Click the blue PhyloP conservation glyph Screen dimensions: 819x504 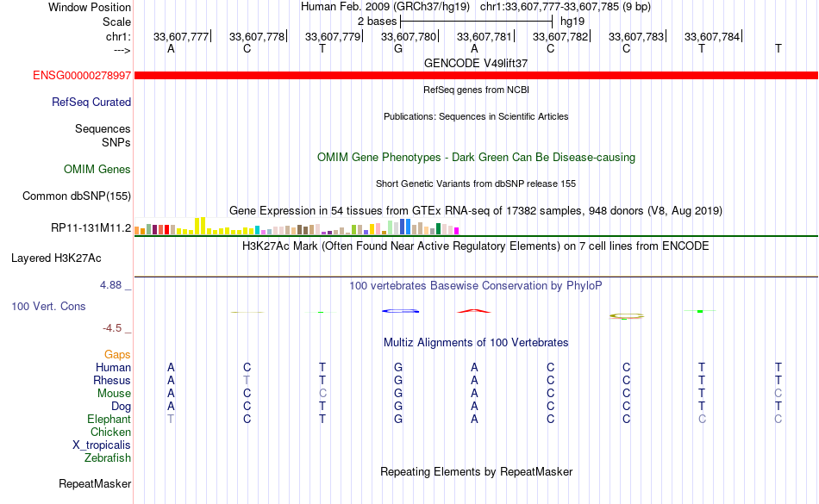(x=401, y=311)
